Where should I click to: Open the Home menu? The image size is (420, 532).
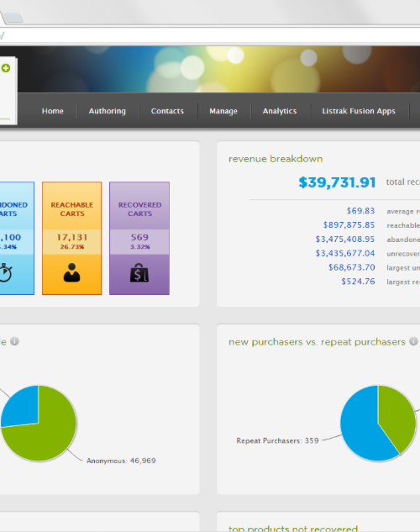[x=53, y=111]
